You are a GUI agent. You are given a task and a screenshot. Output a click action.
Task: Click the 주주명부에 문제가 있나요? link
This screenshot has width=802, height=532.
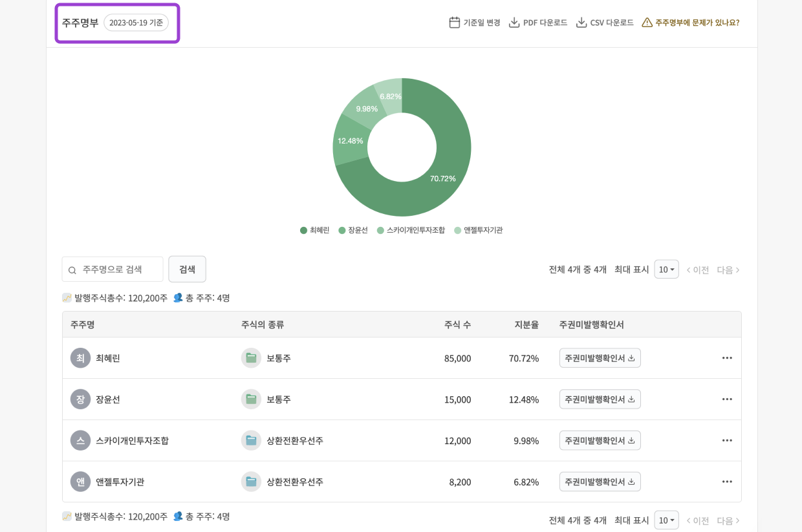696,21
